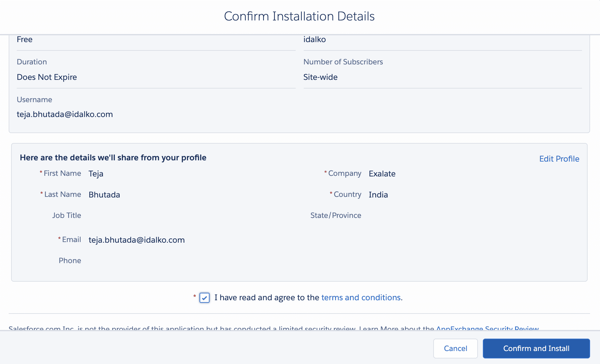Click the empty Phone field

pos(124,261)
